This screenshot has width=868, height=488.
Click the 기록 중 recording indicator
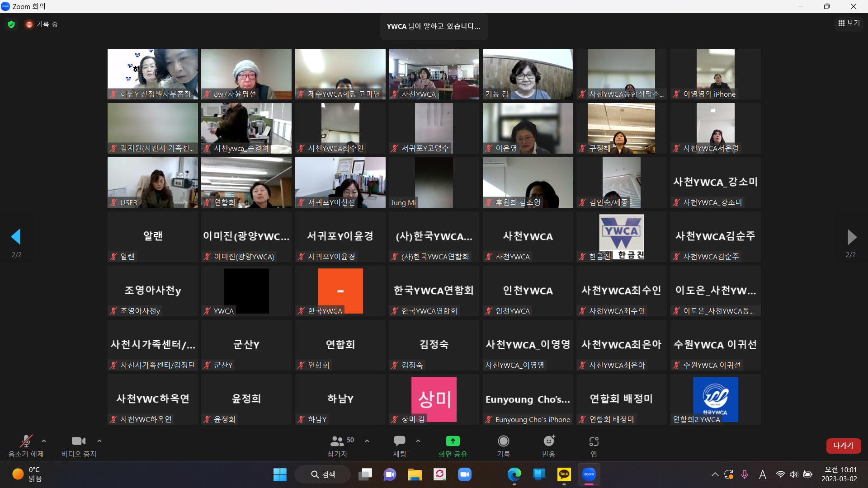tap(42, 24)
